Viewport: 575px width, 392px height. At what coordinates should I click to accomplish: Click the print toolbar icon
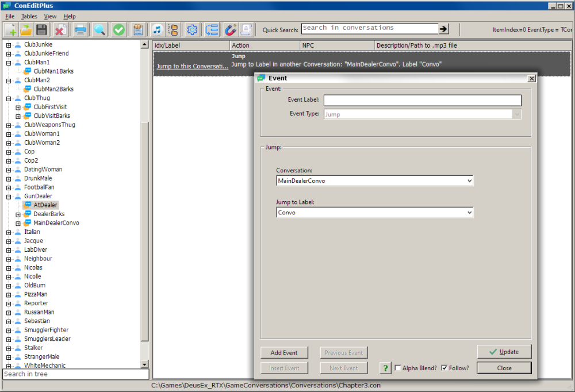pyautogui.click(x=80, y=30)
